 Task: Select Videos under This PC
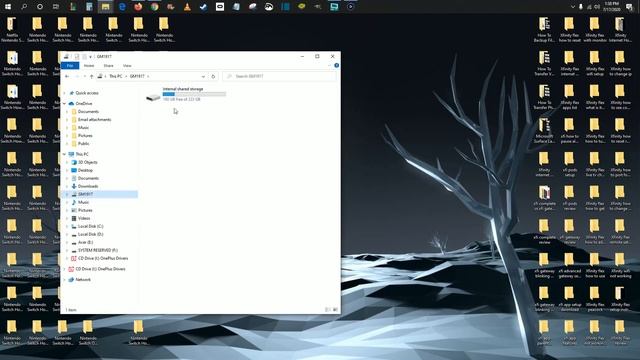coord(84,218)
